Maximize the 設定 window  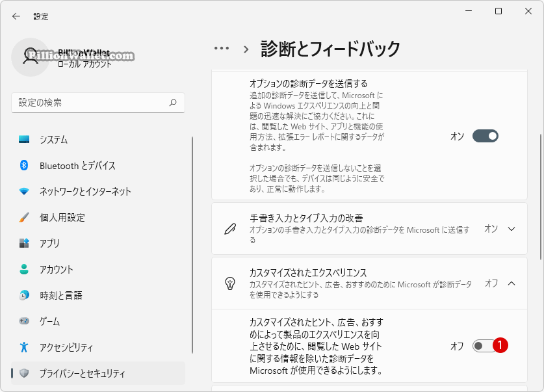pos(499,11)
